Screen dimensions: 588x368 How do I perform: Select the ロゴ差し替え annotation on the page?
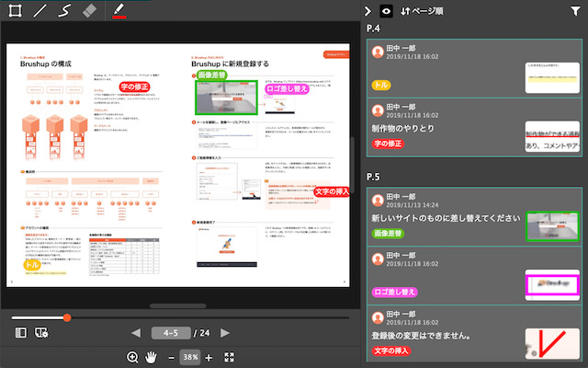(x=287, y=89)
